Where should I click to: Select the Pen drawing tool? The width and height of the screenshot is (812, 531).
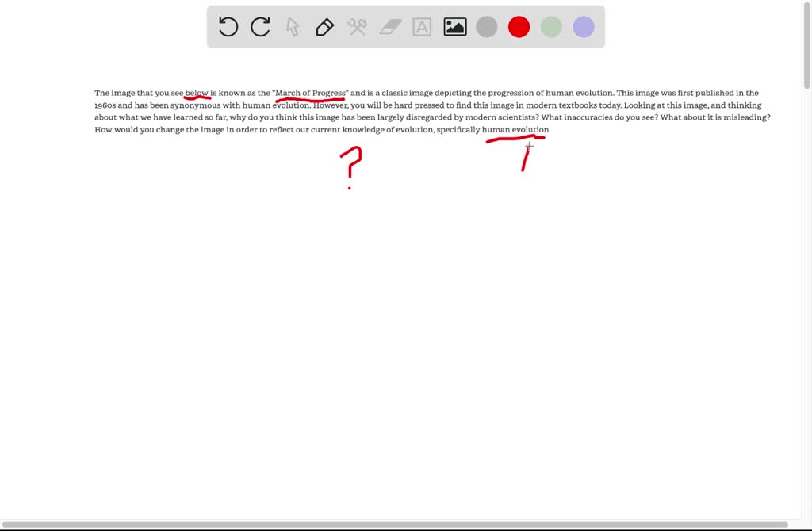[324, 27]
